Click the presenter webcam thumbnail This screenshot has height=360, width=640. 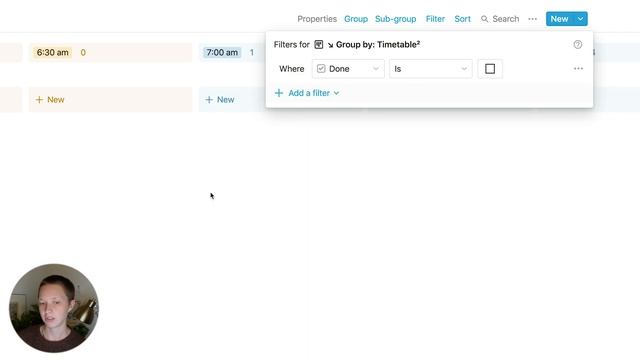tap(54, 308)
